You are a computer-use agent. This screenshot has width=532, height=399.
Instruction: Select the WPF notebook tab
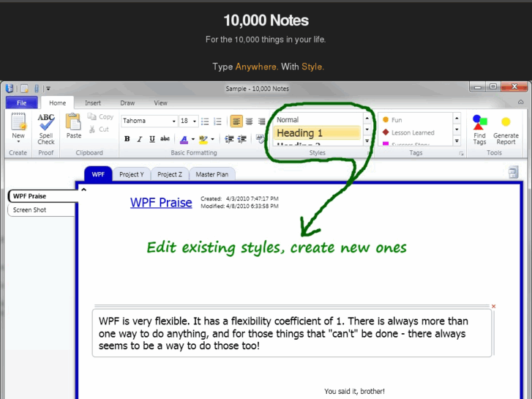pos(98,174)
